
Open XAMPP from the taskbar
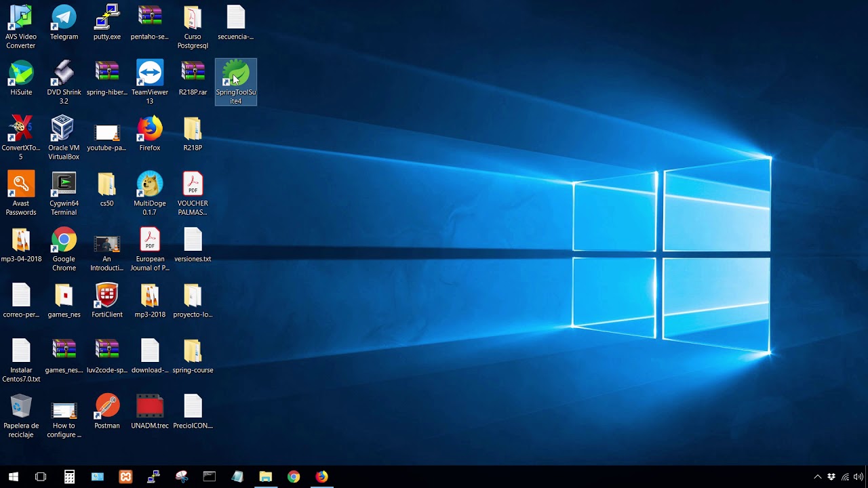pyautogui.click(x=125, y=476)
